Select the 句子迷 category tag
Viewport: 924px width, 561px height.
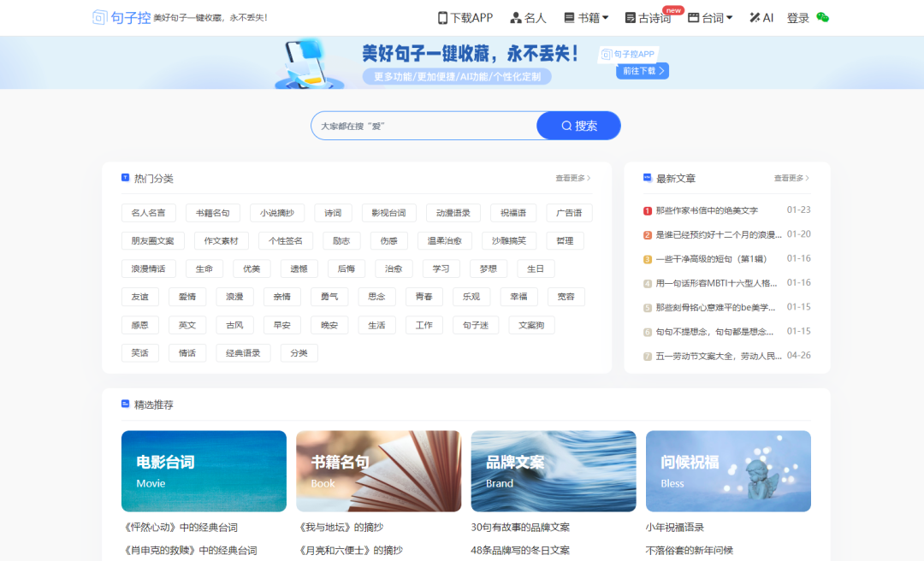point(476,325)
